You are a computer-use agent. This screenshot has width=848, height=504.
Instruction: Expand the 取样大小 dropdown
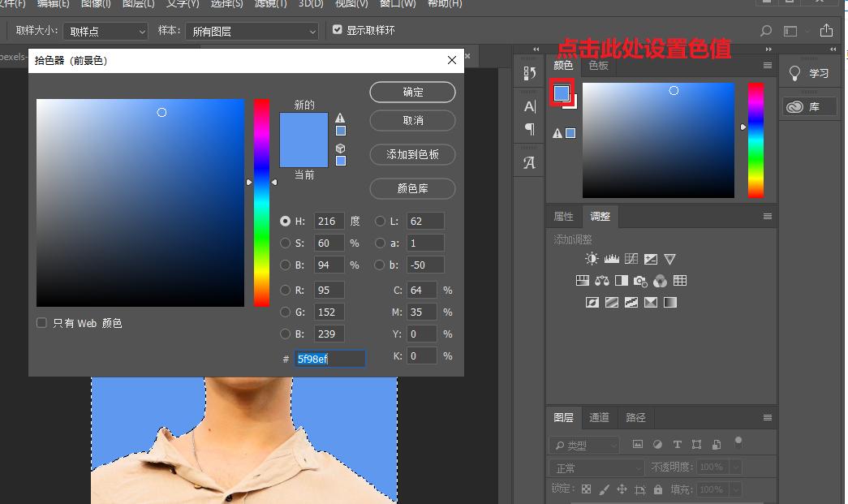(x=105, y=30)
